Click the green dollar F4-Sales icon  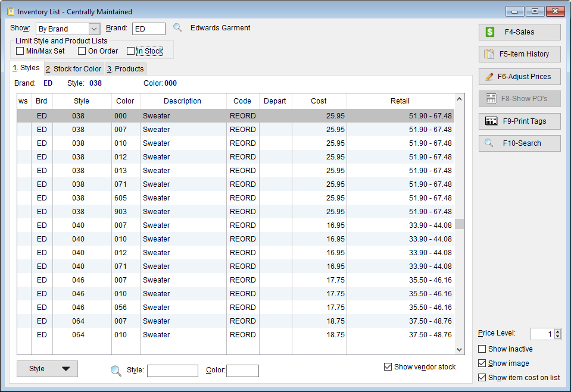pos(490,32)
